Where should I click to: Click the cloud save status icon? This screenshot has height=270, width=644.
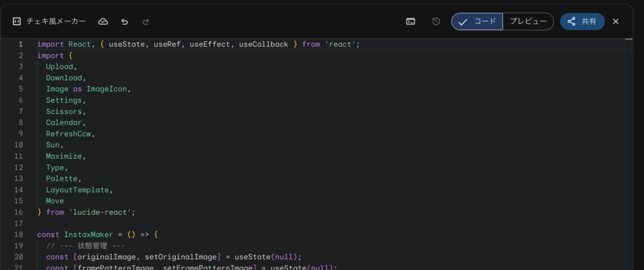[103, 21]
